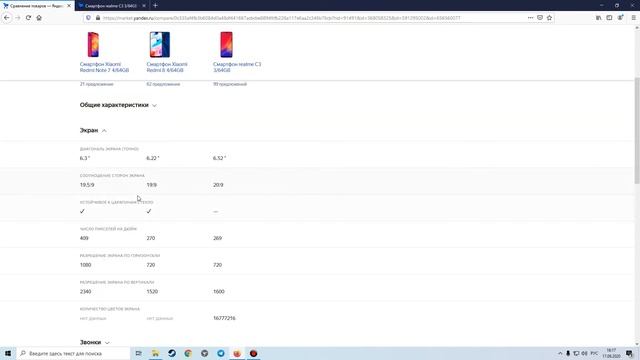Click the 19.5:9 aspect ratio value
The width and height of the screenshot is (640, 360).
(87, 185)
